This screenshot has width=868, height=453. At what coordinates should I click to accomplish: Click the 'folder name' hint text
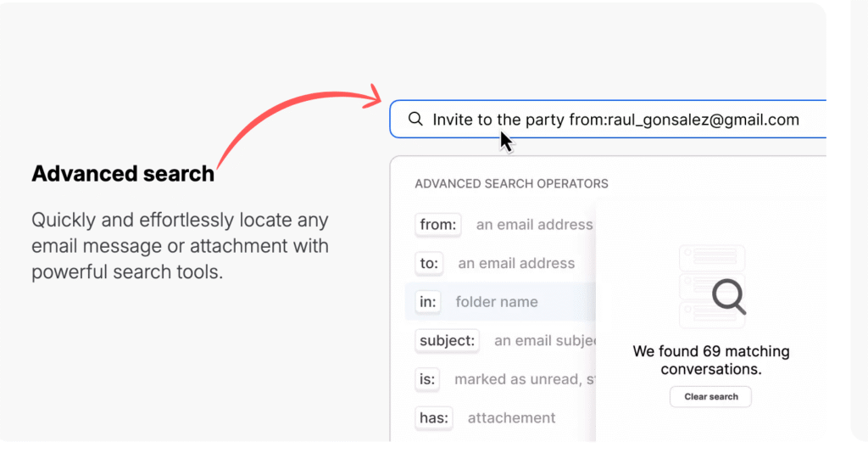[x=497, y=302]
